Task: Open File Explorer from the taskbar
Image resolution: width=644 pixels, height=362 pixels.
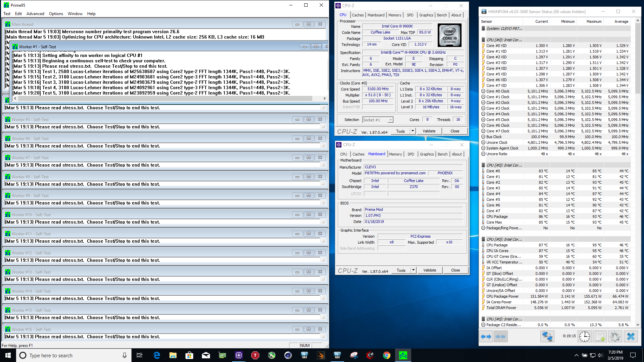Action: point(173,355)
